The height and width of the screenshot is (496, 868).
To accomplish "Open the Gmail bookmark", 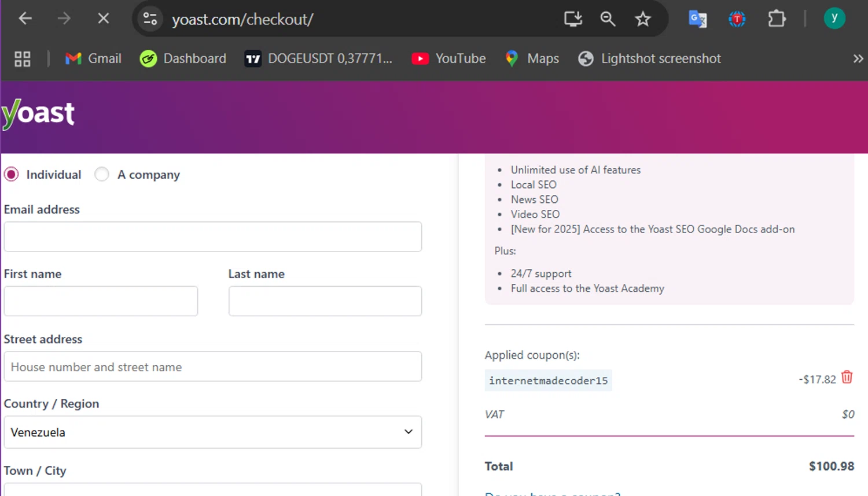I will point(93,58).
